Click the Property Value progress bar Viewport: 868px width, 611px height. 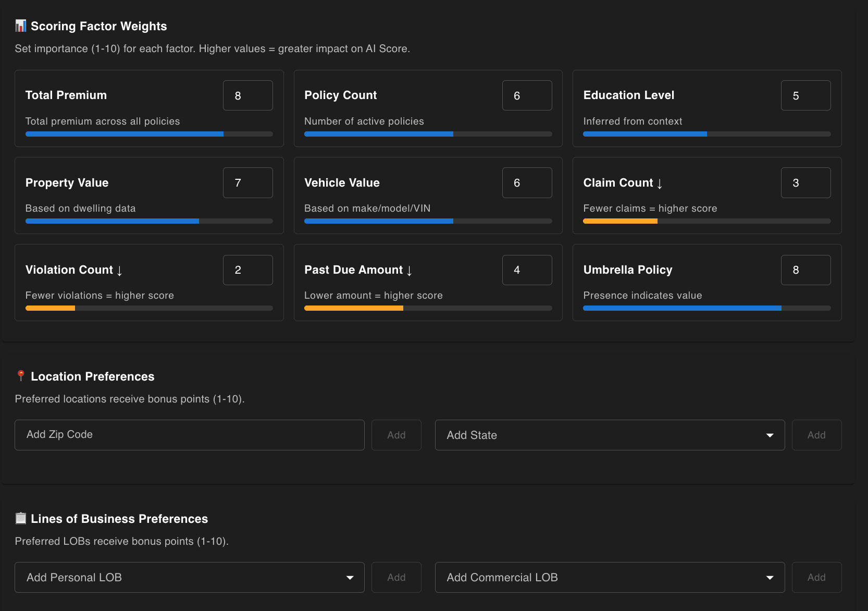(x=149, y=221)
